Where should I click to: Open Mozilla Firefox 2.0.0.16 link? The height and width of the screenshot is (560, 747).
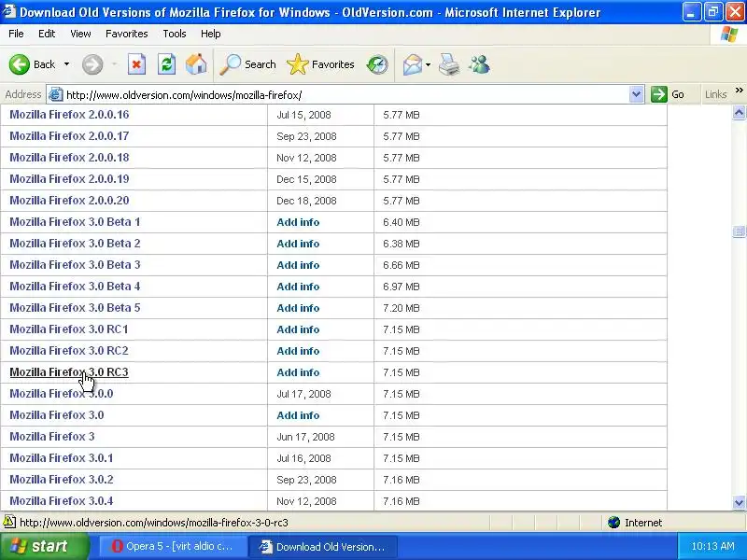tap(69, 115)
